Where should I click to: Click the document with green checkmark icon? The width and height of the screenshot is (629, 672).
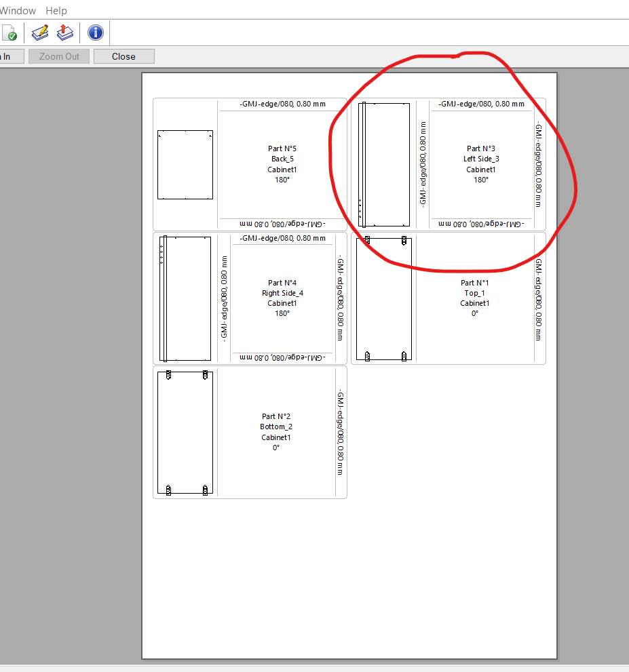pos(9,33)
